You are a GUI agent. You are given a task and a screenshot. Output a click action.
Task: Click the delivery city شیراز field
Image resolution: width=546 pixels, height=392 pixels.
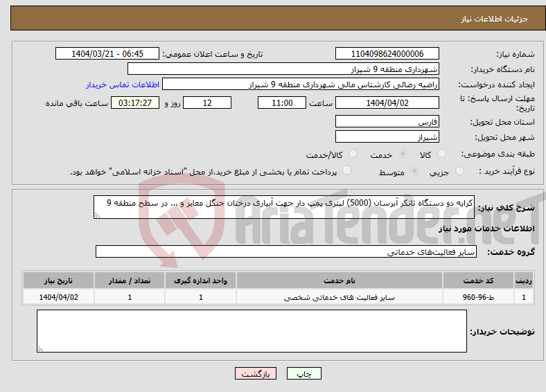pos(387,136)
